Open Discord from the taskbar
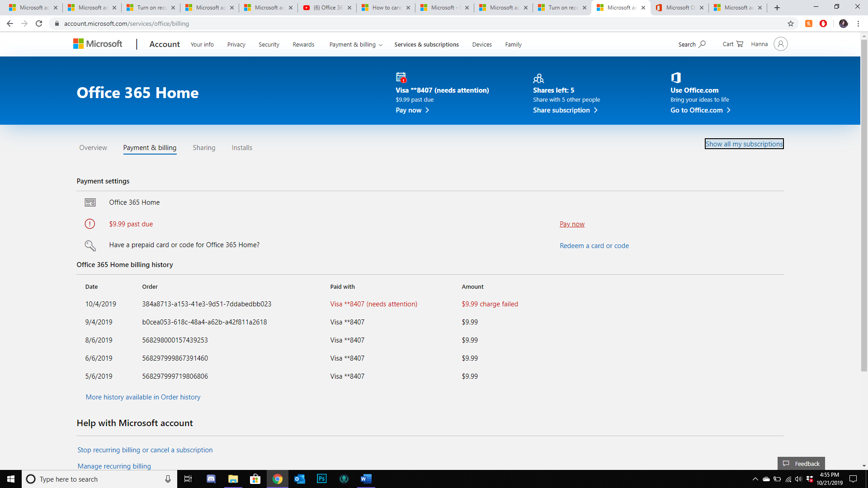 click(211, 479)
